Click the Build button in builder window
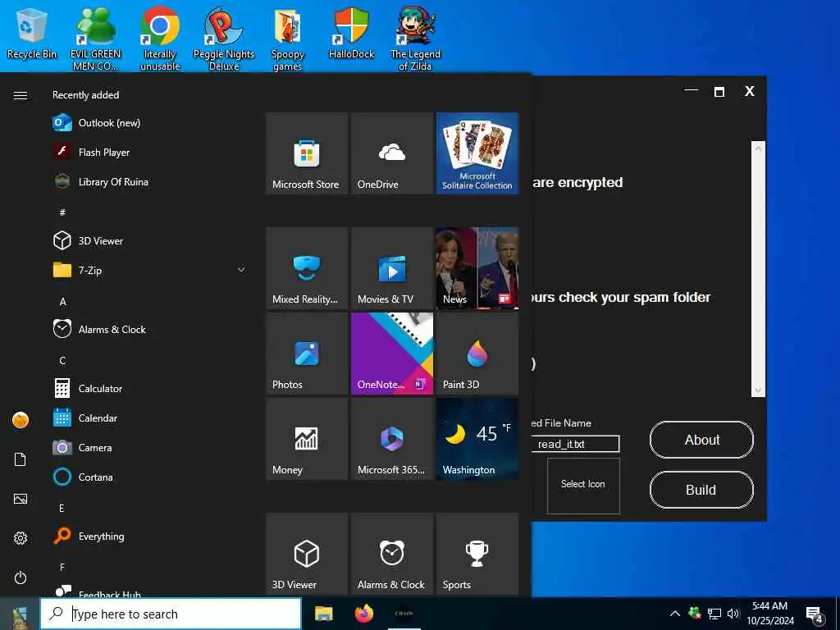Screen dimensions: 840x630 pos(702,490)
